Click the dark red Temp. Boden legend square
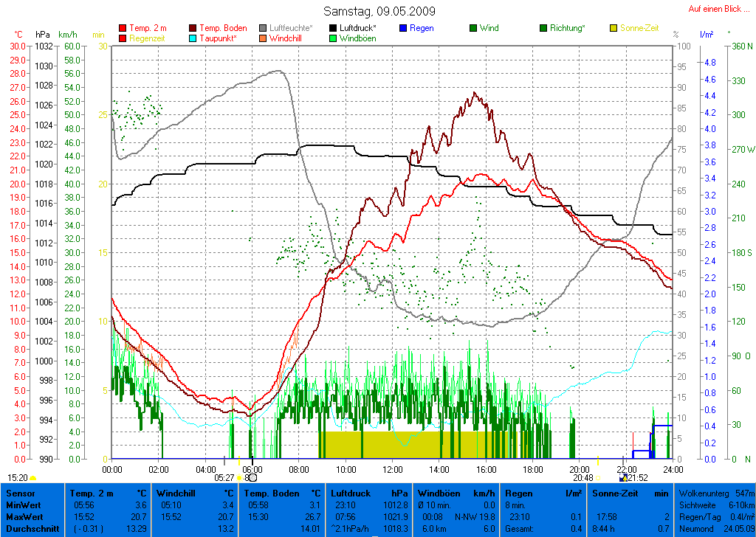This screenshot has width=756, height=537. coord(193,29)
